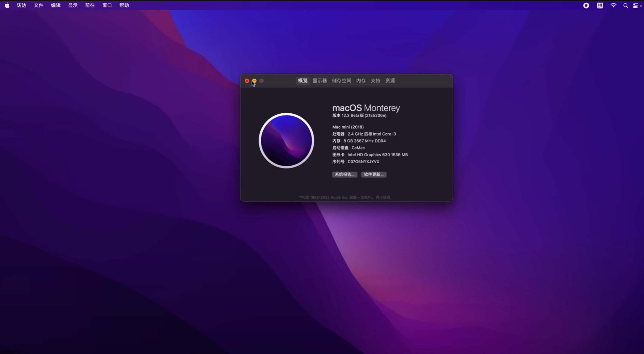Open the 编辑 menu
This screenshot has width=644, height=354.
56,5
